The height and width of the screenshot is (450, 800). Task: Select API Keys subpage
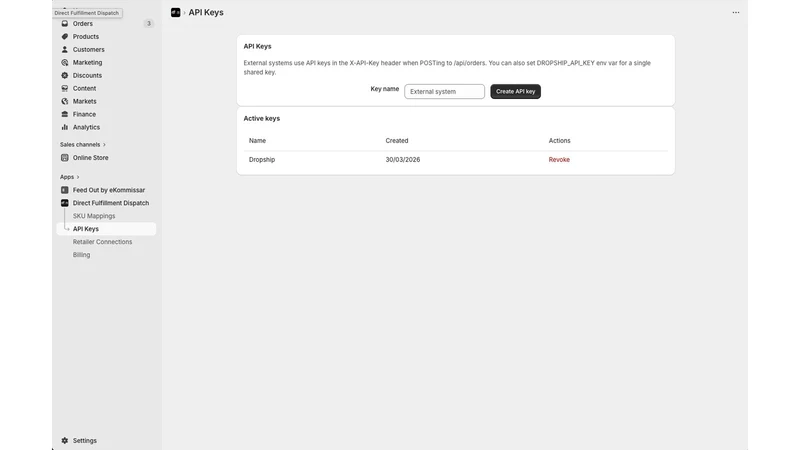[106, 229]
